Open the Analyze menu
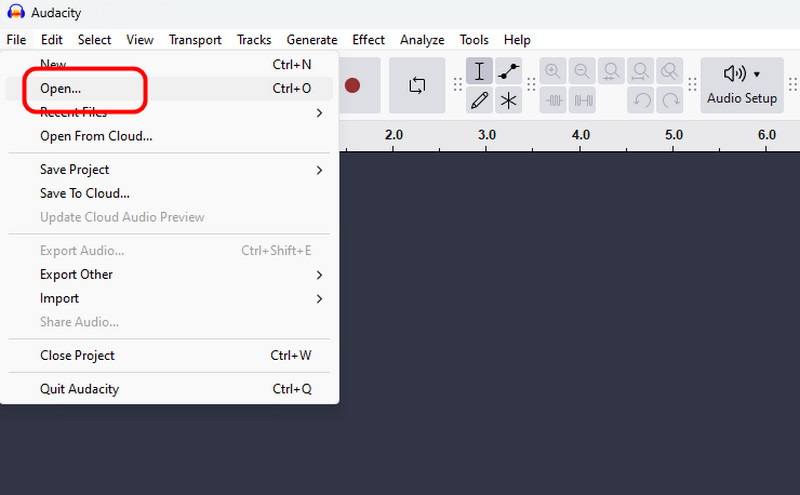 (422, 40)
